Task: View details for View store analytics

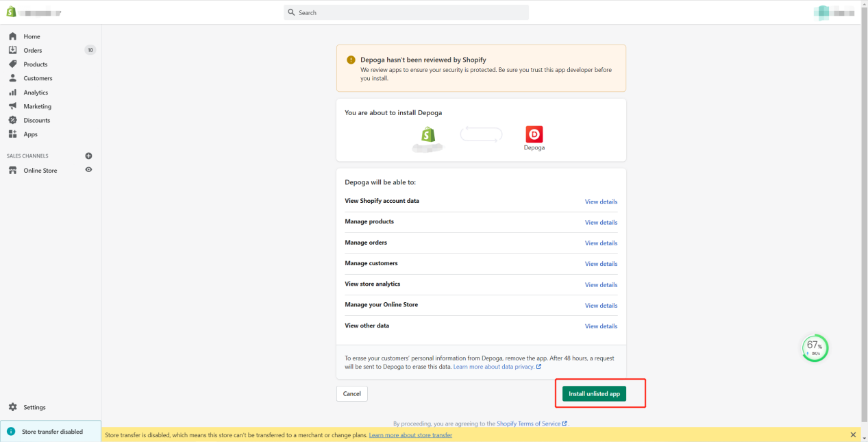Action: [x=601, y=285]
